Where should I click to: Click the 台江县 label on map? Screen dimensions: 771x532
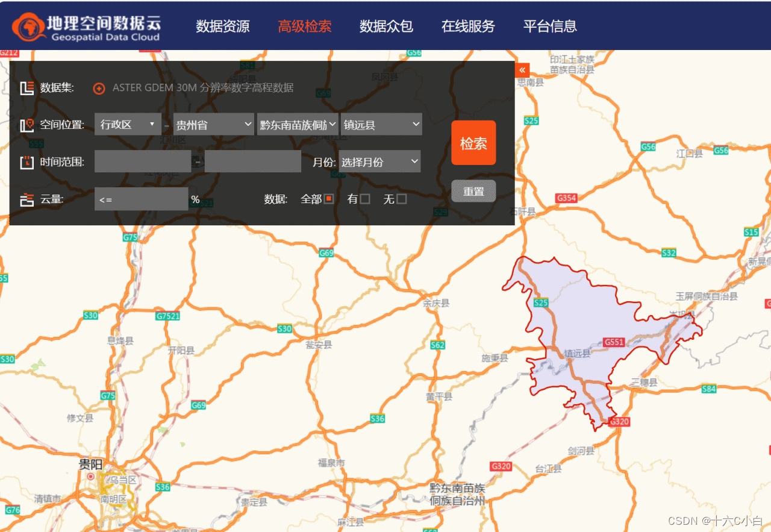click(x=548, y=469)
